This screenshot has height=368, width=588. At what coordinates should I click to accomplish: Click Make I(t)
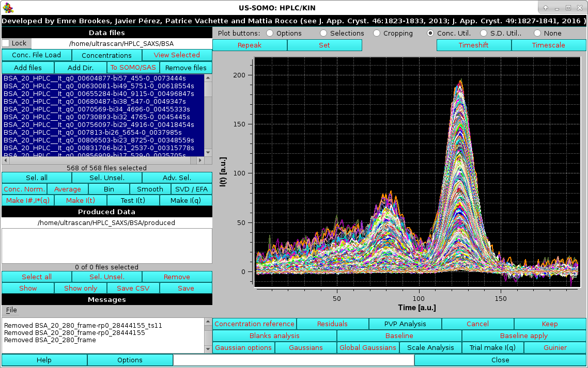[80, 200]
